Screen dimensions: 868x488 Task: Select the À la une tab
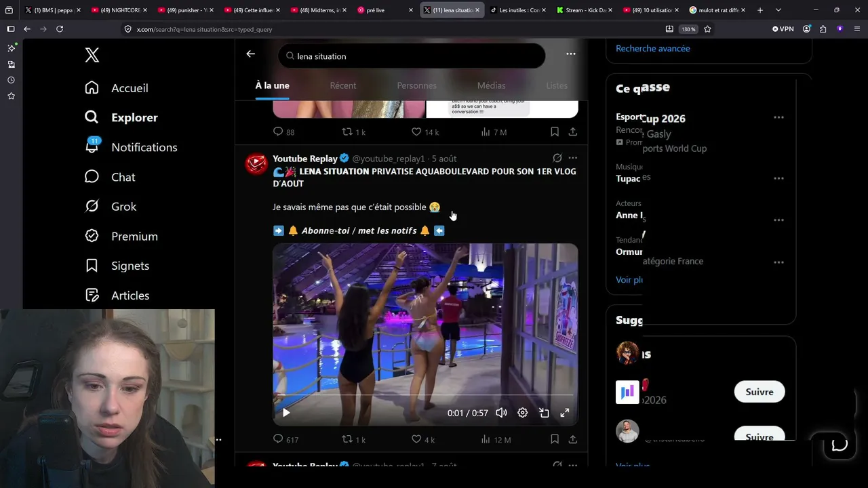273,85
